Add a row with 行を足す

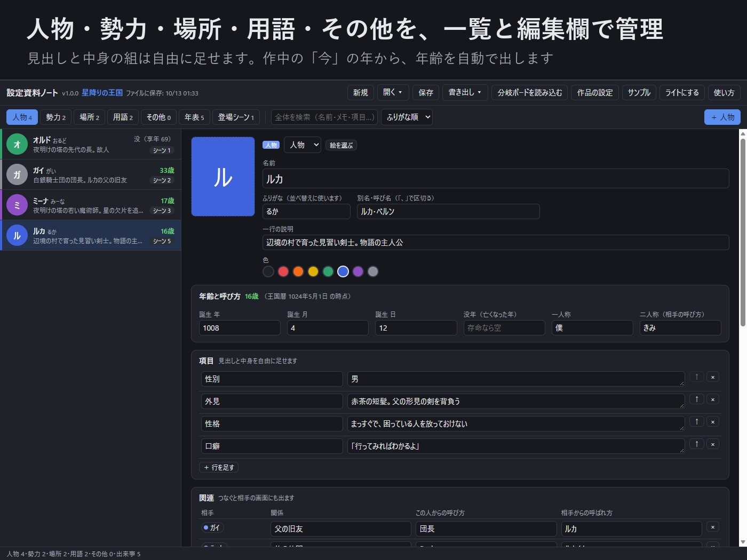(x=219, y=467)
